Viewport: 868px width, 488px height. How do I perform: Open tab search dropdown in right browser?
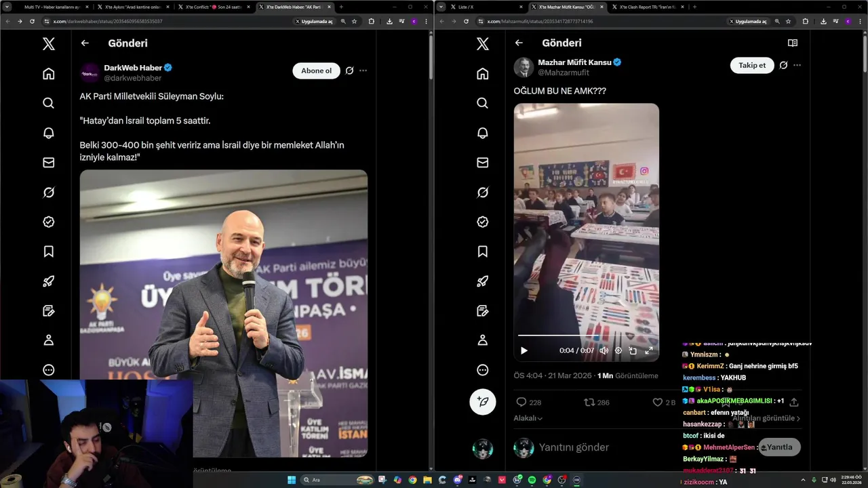tap(441, 7)
